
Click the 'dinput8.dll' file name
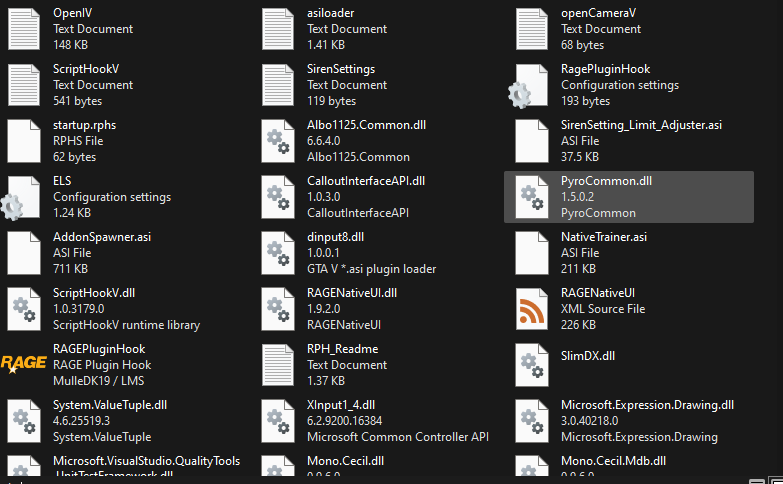click(336, 237)
